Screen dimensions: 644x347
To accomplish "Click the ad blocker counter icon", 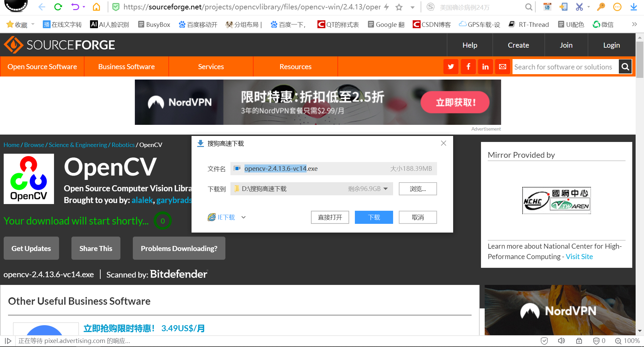I will coord(599,341).
